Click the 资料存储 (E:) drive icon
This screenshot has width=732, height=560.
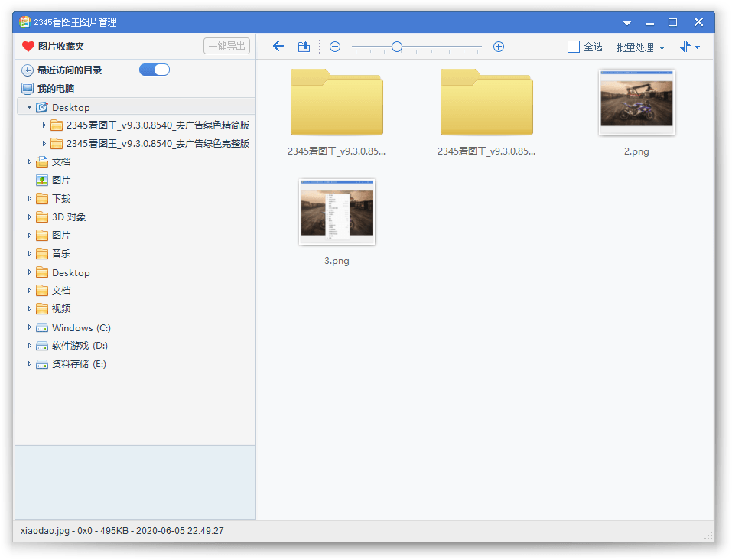tap(42, 364)
